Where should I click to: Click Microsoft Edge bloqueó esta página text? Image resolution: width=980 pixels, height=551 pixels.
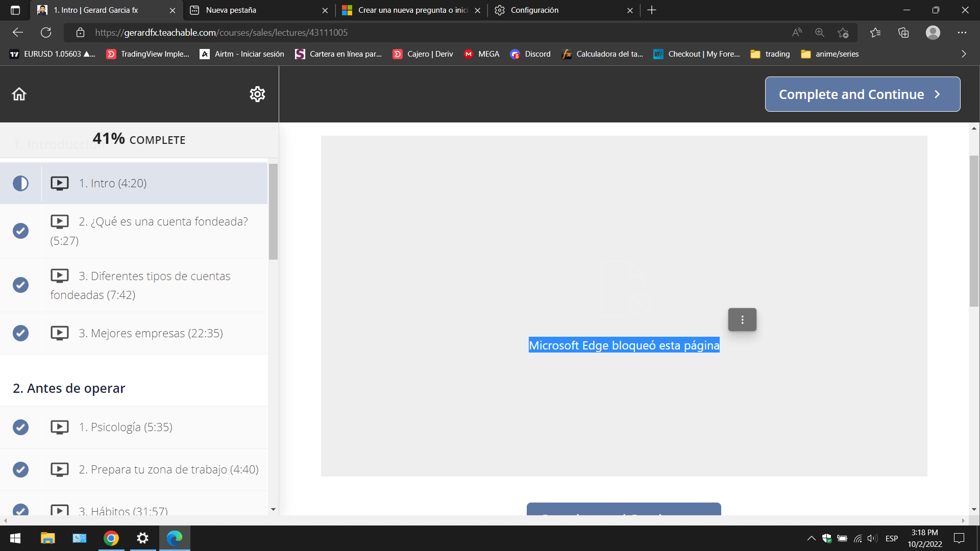coord(624,345)
